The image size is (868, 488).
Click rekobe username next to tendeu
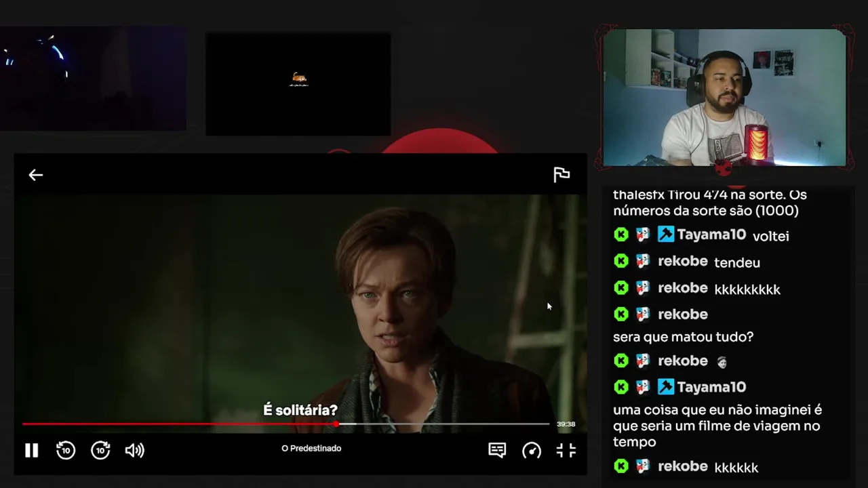pos(683,262)
